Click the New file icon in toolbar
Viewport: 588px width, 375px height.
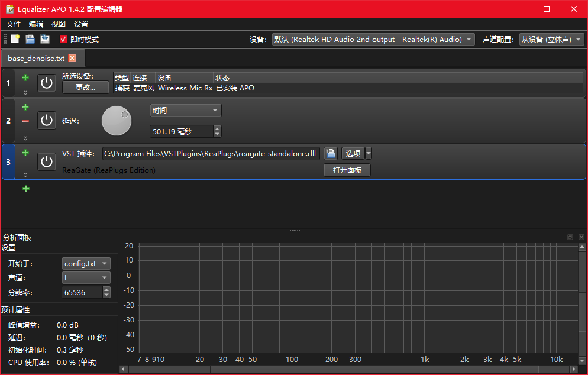point(15,39)
